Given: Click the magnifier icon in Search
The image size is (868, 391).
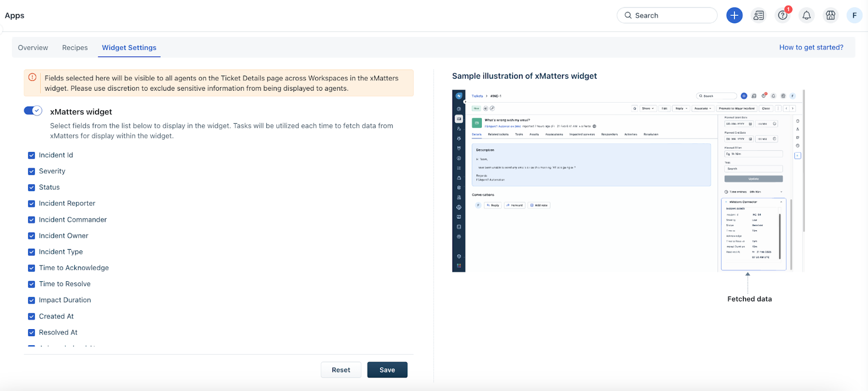Looking at the screenshot, I should click(x=628, y=15).
